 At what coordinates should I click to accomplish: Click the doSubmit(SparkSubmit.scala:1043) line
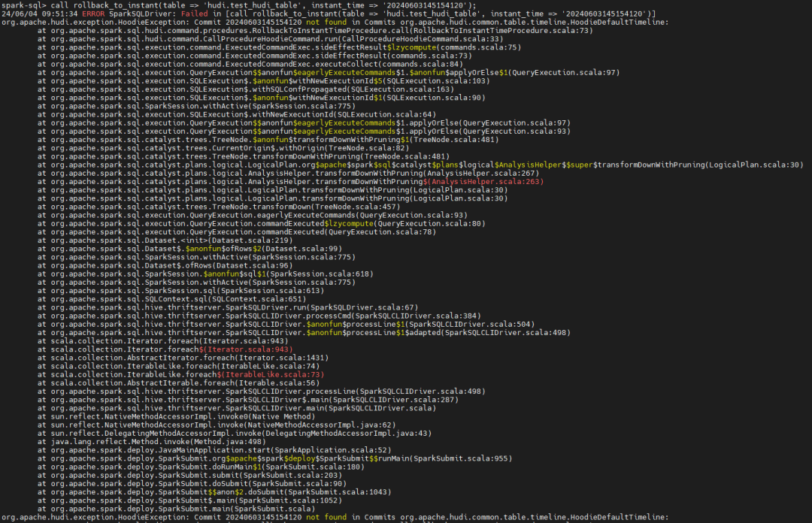tap(214, 492)
